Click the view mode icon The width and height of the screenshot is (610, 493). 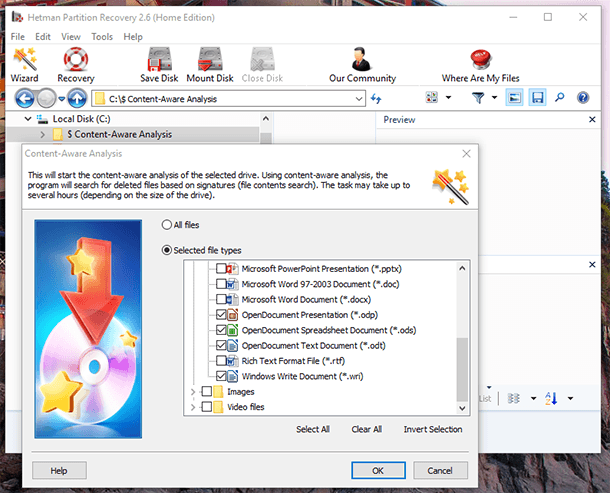432,97
